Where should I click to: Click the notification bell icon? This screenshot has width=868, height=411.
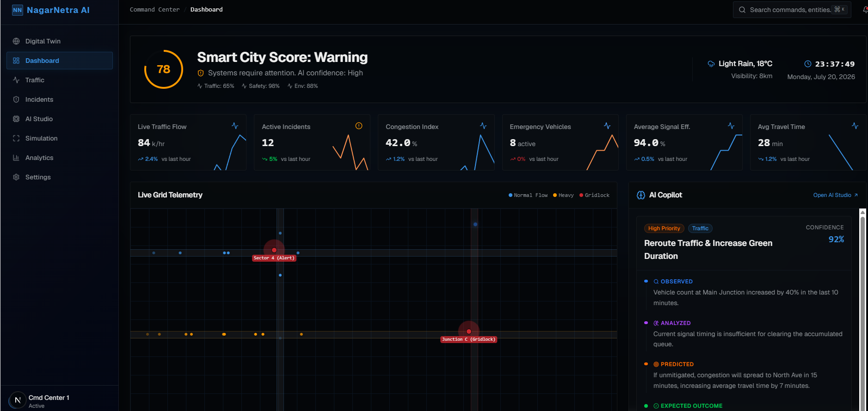(x=865, y=10)
